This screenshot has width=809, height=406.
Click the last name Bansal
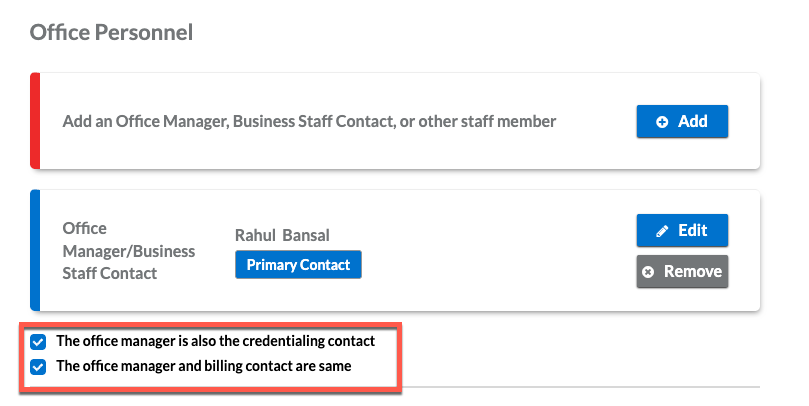tap(305, 236)
